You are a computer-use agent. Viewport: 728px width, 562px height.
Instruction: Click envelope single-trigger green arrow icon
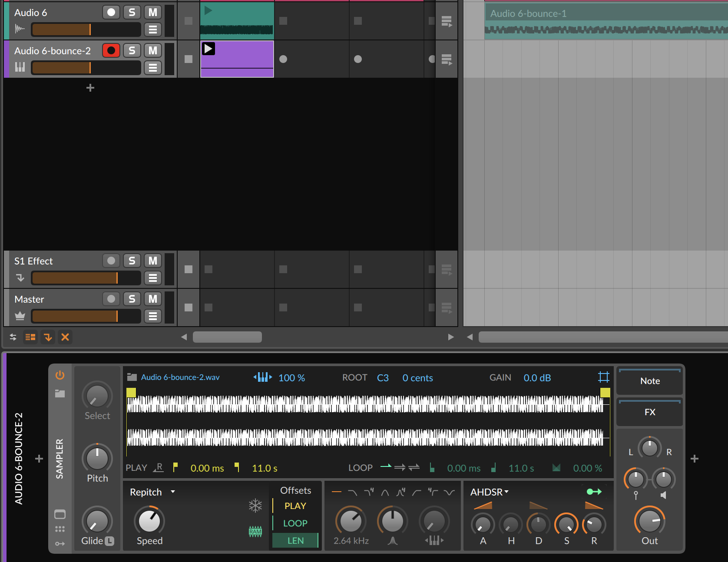click(594, 492)
